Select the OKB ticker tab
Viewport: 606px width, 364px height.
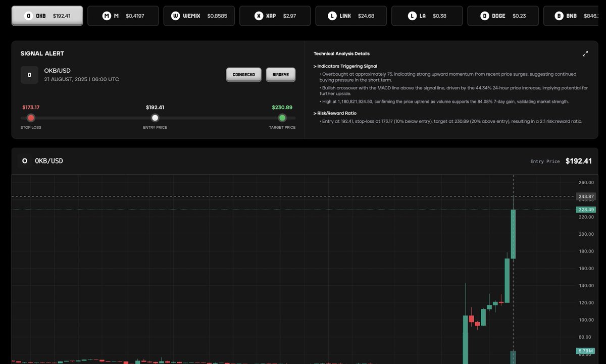pos(47,16)
